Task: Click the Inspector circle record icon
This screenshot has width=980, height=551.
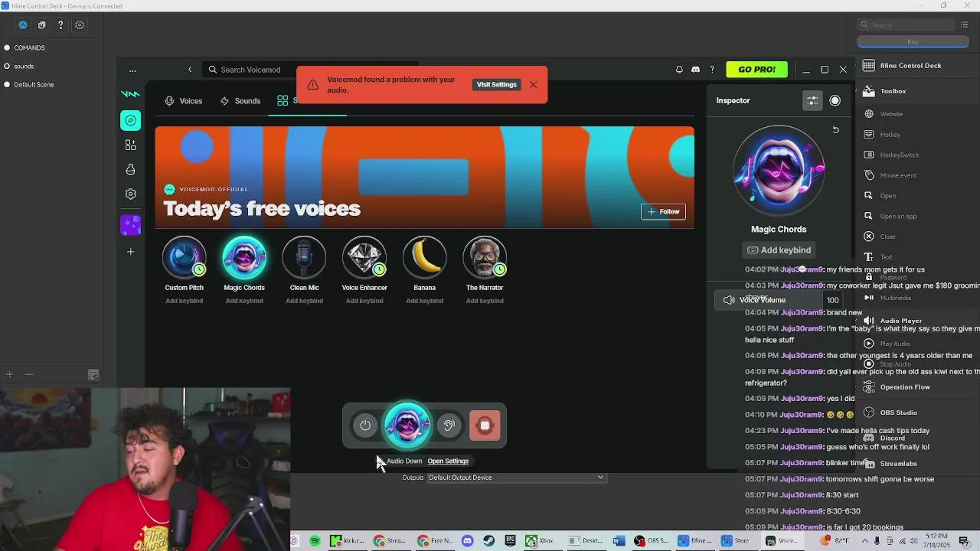Action: coord(835,100)
